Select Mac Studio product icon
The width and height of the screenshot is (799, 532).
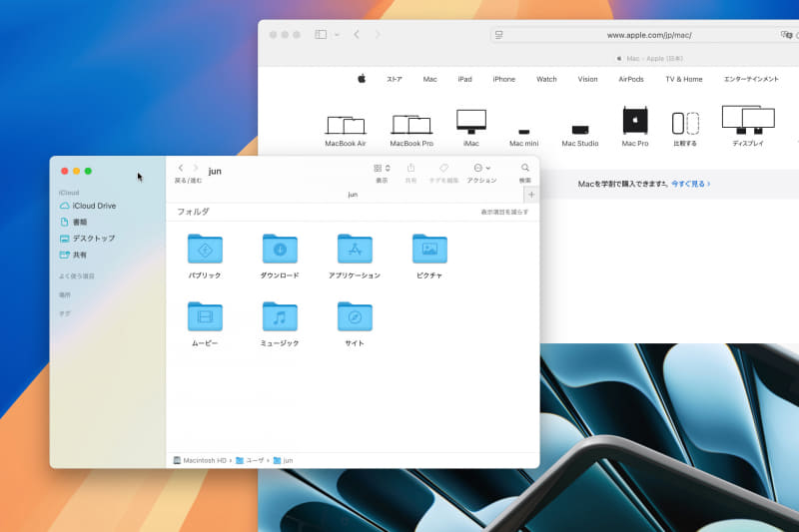point(580,136)
